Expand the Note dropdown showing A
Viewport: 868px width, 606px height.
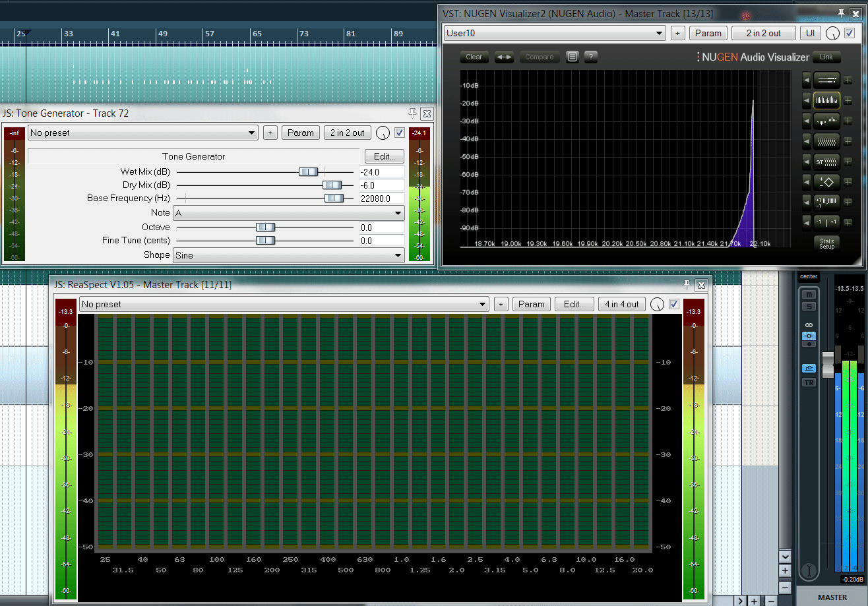[289, 213]
